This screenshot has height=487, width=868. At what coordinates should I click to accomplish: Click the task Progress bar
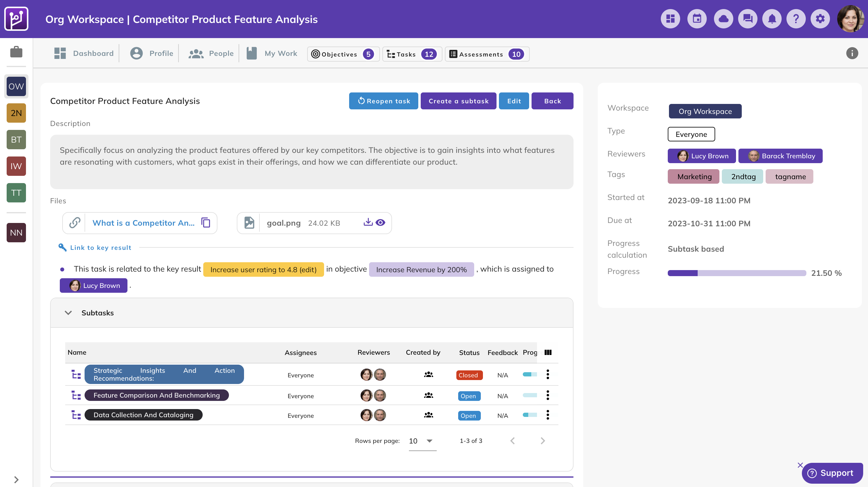coord(737,273)
